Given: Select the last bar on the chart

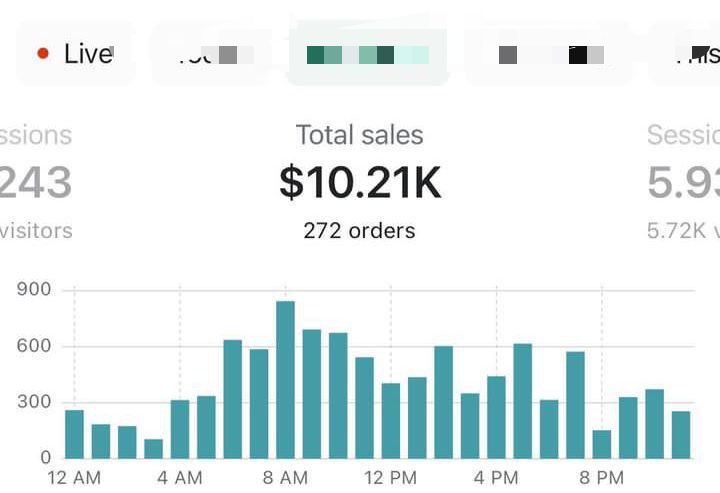Looking at the screenshot, I should [x=681, y=435].
